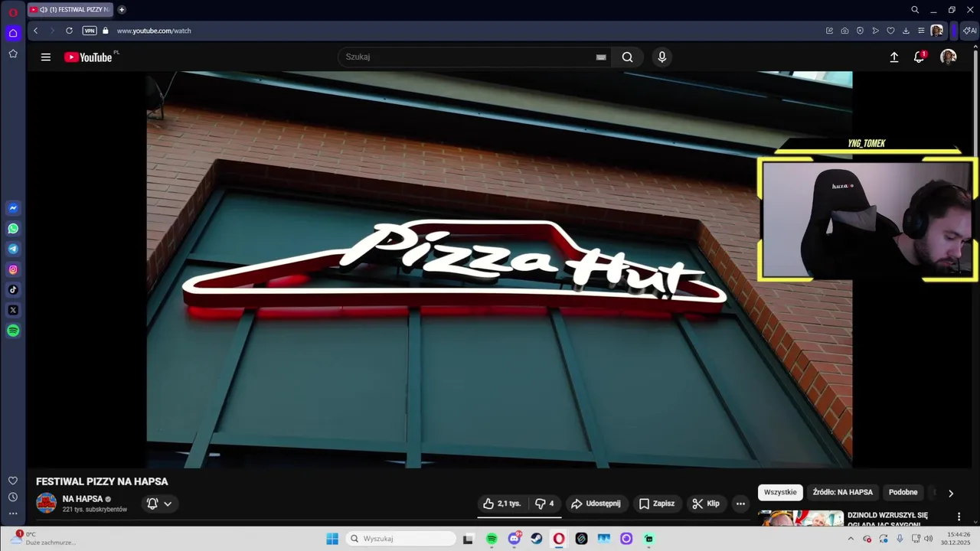
Task: Open a new browser tab
Action: tap(122, 10)
